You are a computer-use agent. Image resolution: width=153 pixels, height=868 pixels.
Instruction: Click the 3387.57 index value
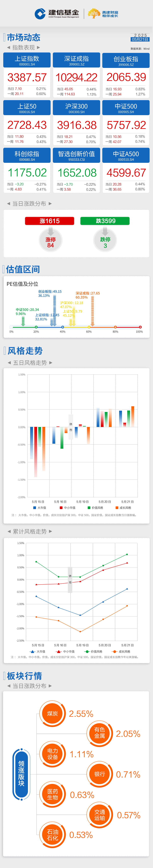tap(27, 78)
